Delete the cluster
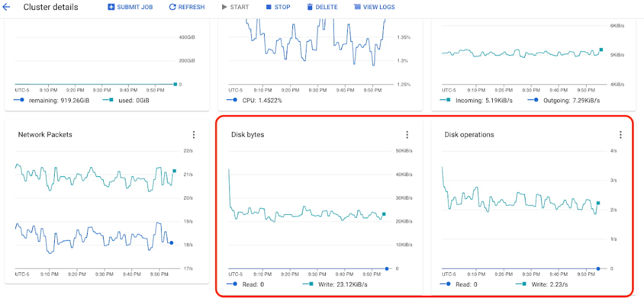 click(322, 8)
